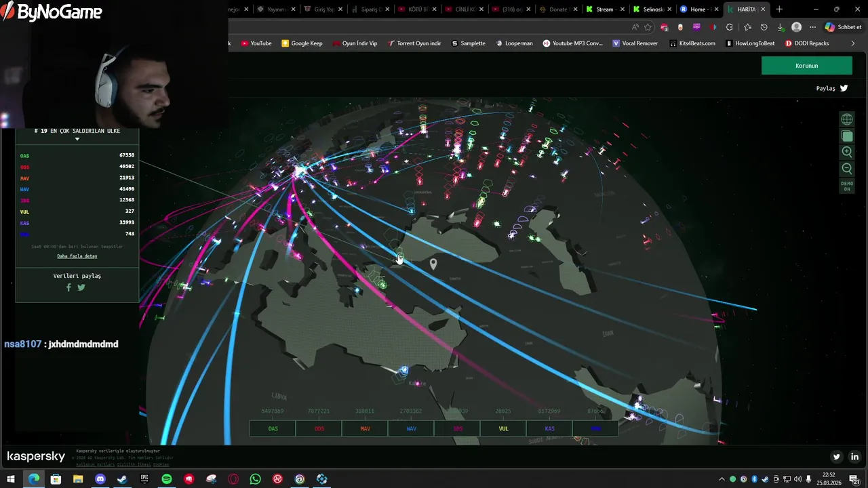This screenshot has width=868, height=488.
Task: Switch the map to flat plane view
Action: coord(847,136)
